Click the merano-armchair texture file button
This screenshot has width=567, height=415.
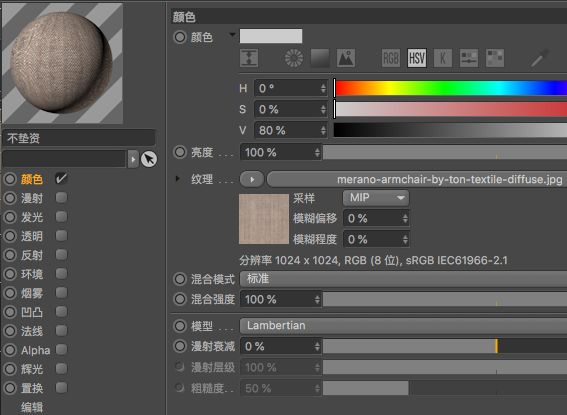[417, 179]
